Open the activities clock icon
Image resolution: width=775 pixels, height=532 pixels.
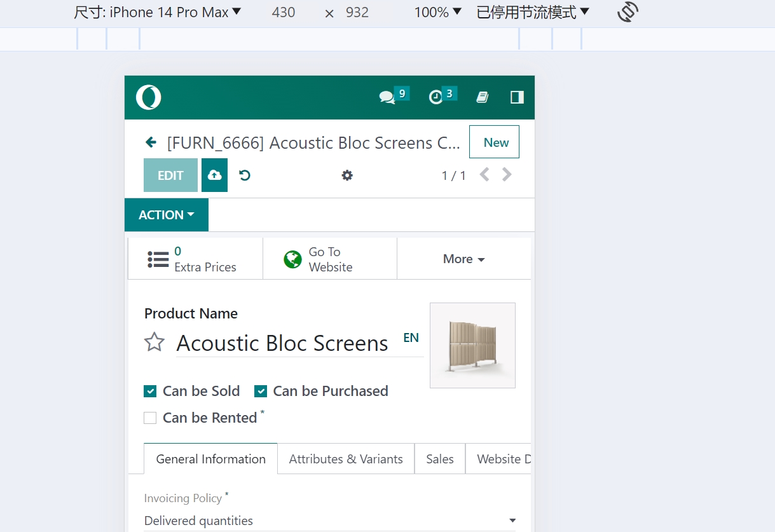[x=436, y=97]
